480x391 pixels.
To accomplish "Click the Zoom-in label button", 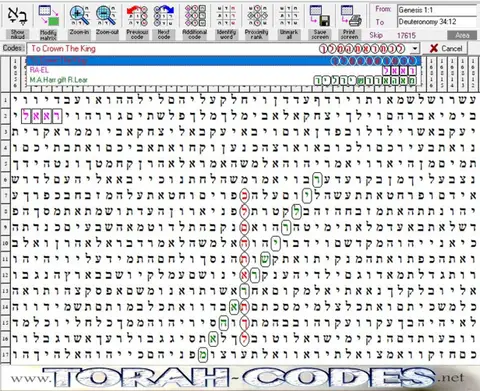I will click(x=79, y=34).
